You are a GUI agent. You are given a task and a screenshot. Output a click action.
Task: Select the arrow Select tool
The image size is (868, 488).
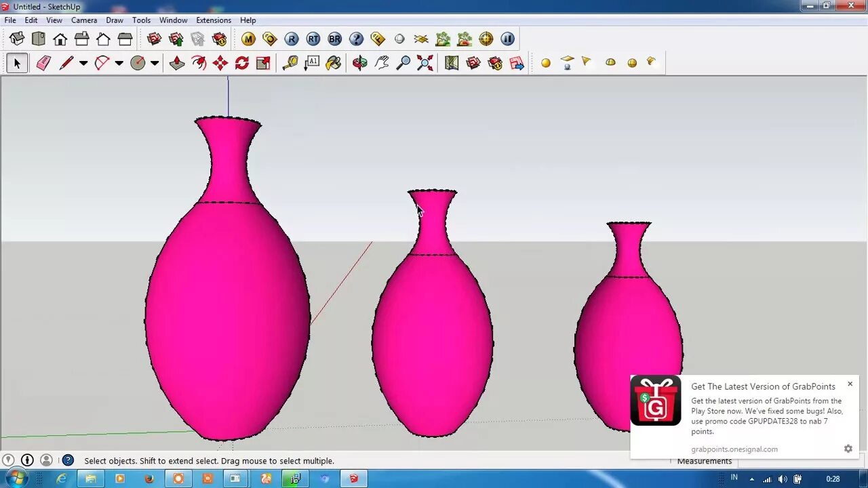click(x=17, y=63)
